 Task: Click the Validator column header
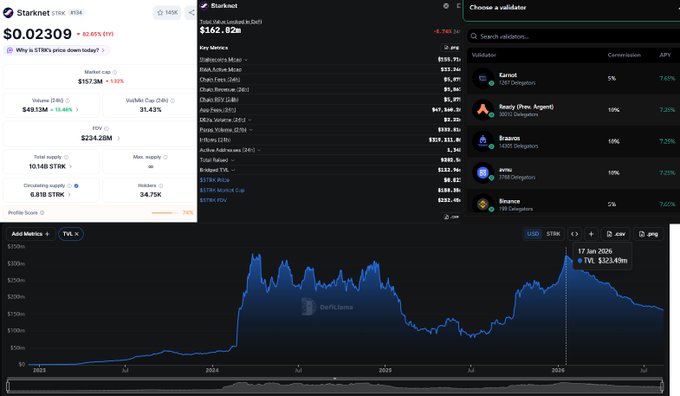(x=484, y=55)
